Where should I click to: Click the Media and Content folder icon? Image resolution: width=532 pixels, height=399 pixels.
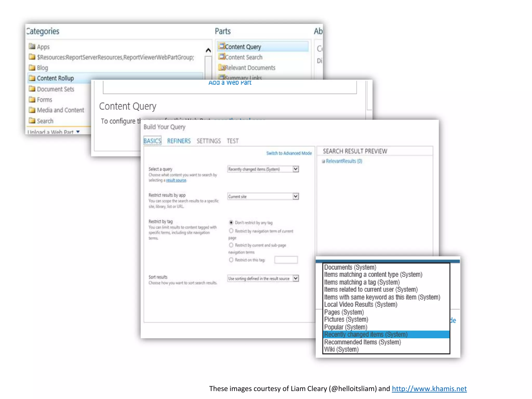(x=32, y=110)
